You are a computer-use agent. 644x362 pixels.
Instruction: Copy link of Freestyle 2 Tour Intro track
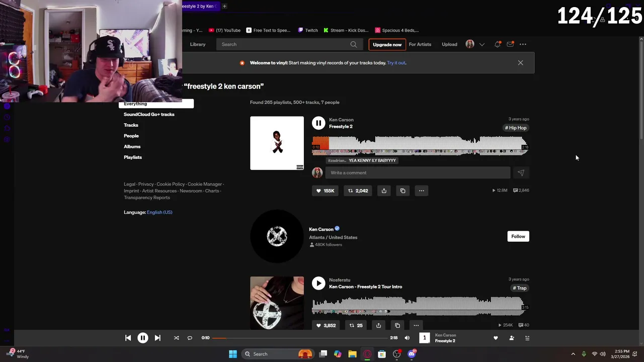[397, 325]
